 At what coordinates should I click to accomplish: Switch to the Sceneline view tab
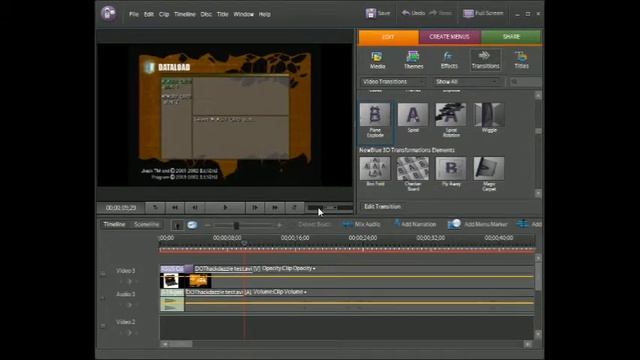pyautogui.click(x=147, y=224)
